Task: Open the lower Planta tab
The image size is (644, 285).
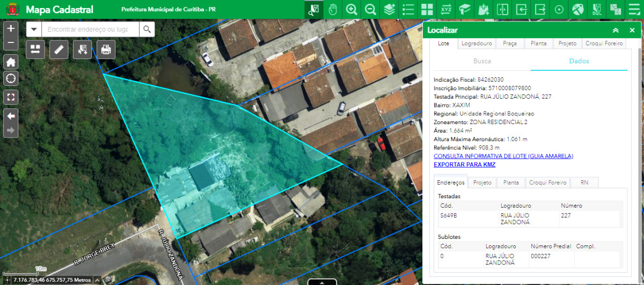Action: [x=511, y=182]
